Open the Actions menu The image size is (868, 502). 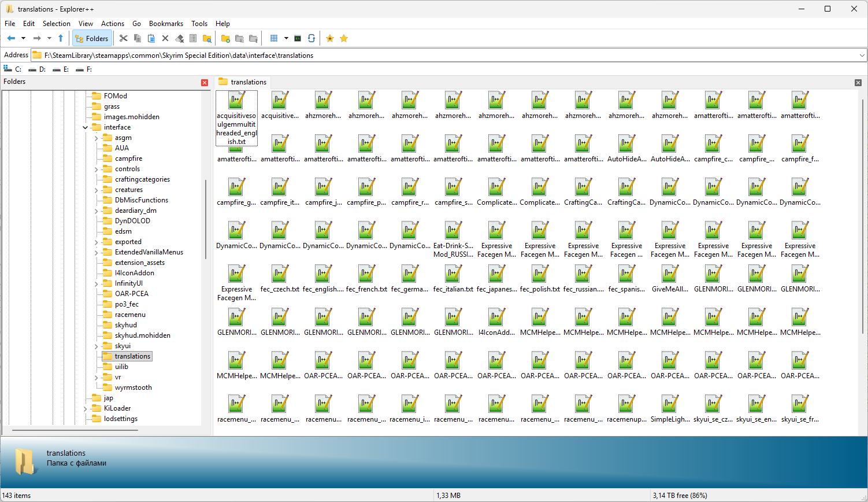coord(113,24)
